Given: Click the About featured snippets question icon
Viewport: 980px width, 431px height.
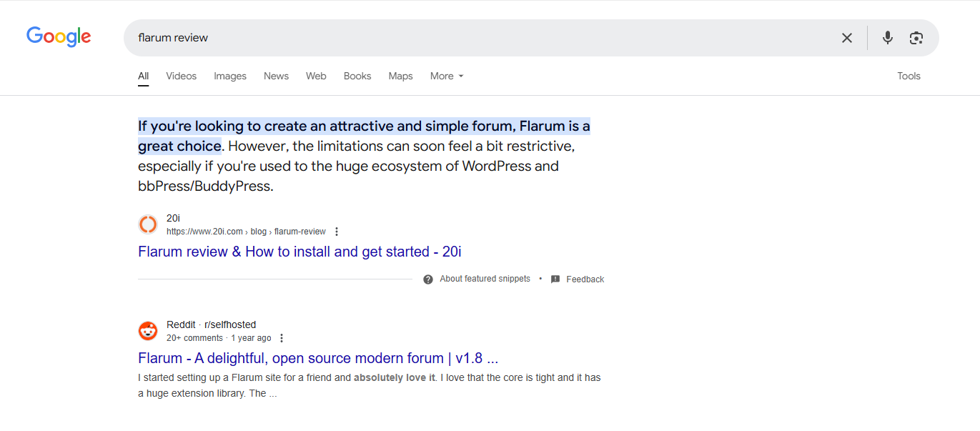Looking at the screenshot, I should (x=428, y=279).
